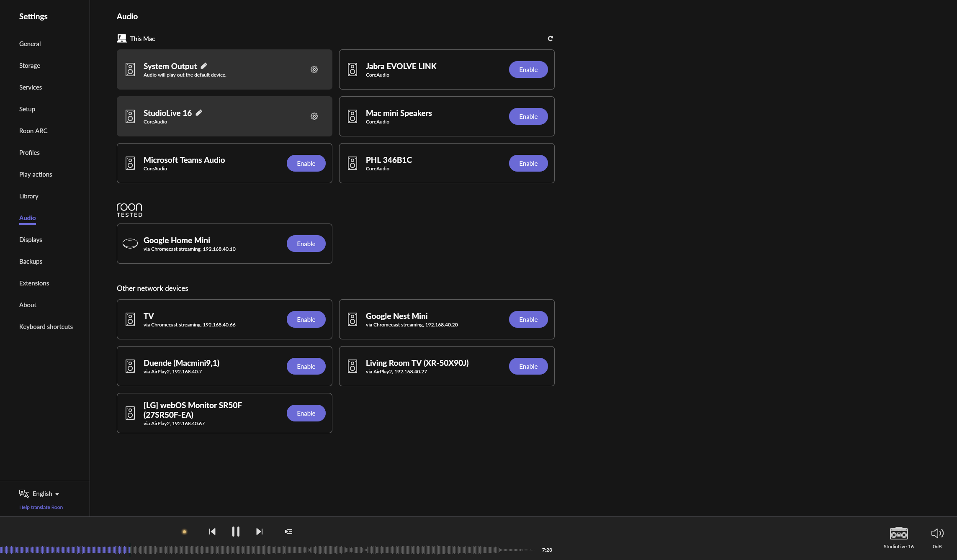Open Displays settings page
This screenshot has width=957, height=560.
coord(31,240)
